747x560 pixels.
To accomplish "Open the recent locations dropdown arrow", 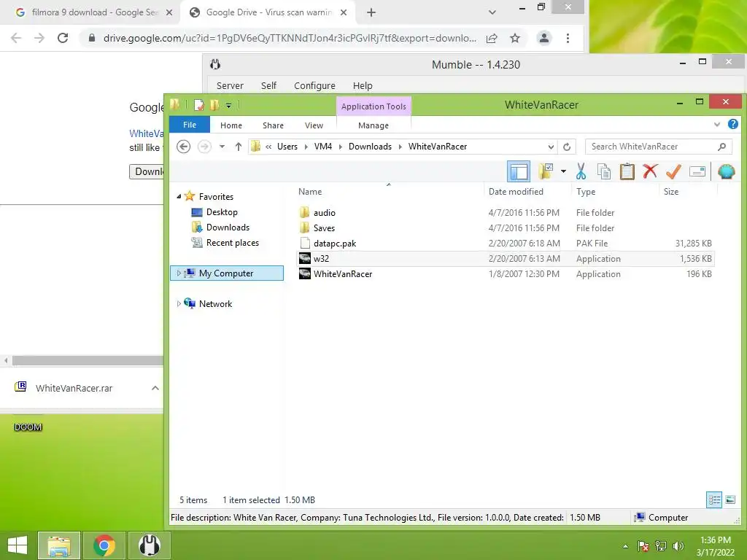I will click(x=222, y=147).
